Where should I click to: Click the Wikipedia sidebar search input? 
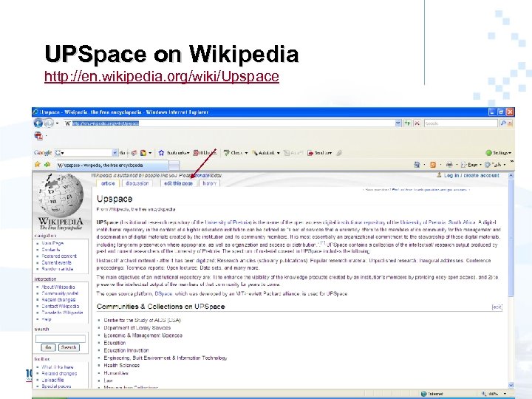click(61, 338)
